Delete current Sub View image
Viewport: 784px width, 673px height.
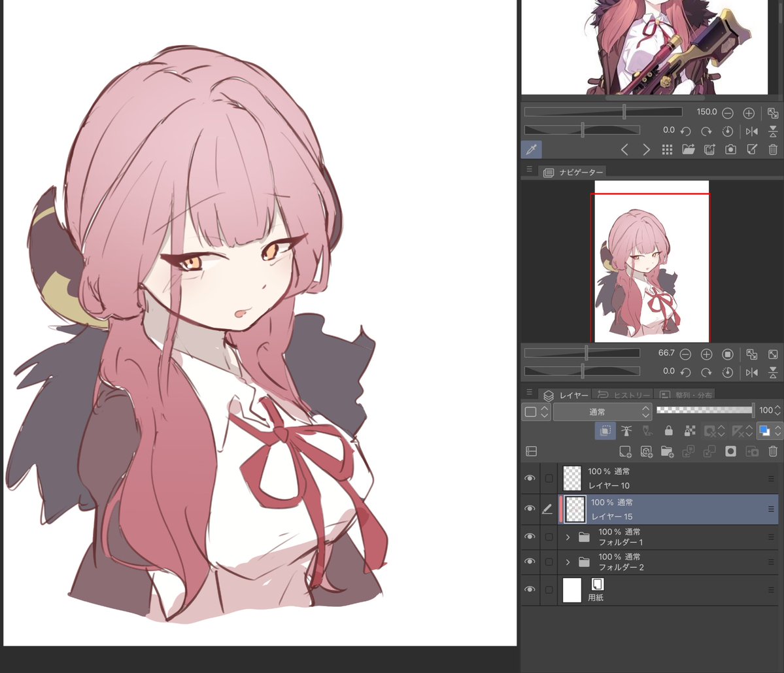(x=773, y=150)
